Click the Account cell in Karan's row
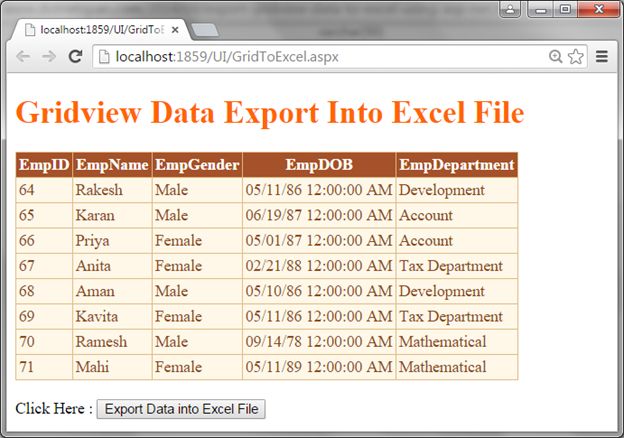 (x=457, y=215)
